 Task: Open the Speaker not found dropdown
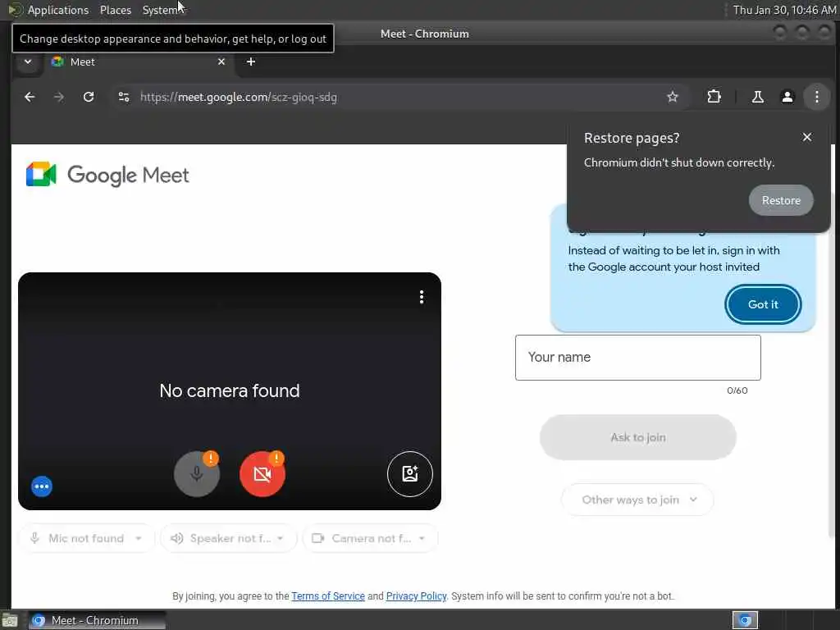(x=228, y=538)
